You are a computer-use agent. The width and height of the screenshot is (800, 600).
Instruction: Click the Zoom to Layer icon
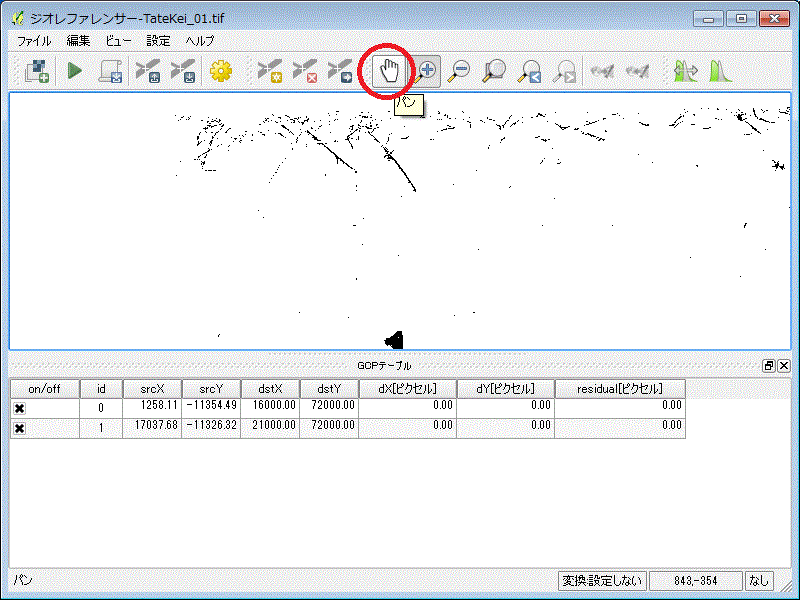pyautogui.click(x=494, y=71)
